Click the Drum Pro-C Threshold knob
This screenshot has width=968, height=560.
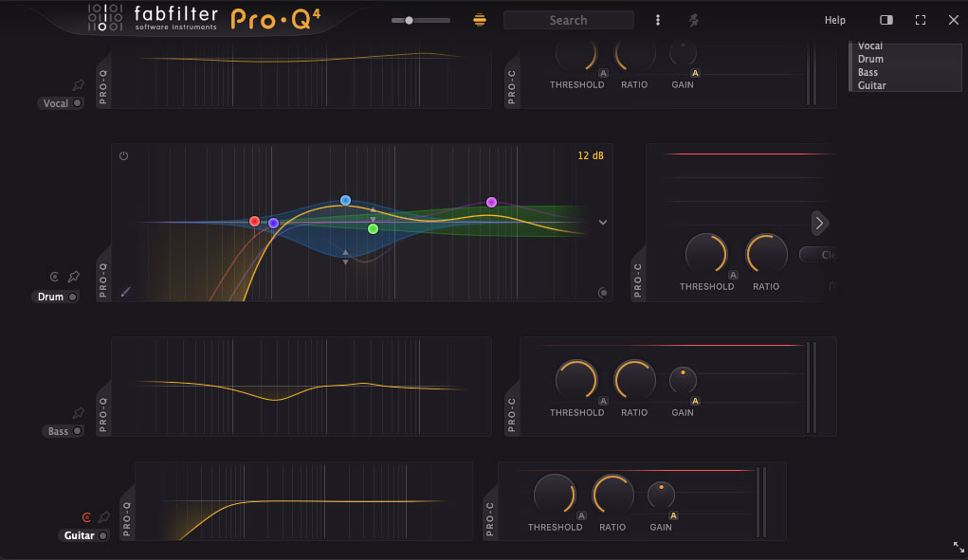point(706,254)
